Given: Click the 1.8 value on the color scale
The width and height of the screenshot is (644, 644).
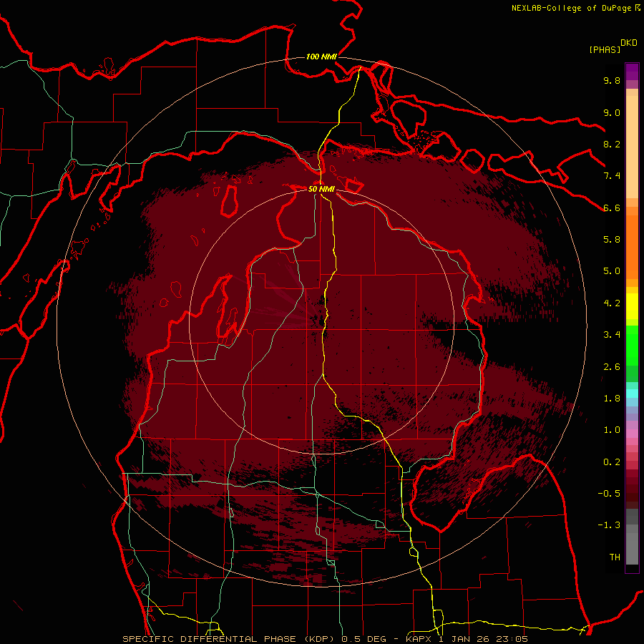Looking at the screenshot, I should click(612, 399).
